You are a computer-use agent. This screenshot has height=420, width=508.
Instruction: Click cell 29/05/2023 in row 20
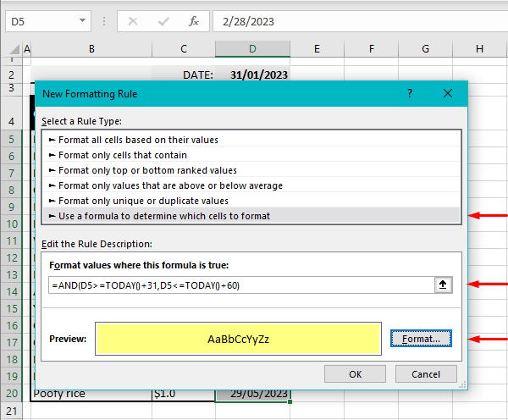(x=252, y=394)
